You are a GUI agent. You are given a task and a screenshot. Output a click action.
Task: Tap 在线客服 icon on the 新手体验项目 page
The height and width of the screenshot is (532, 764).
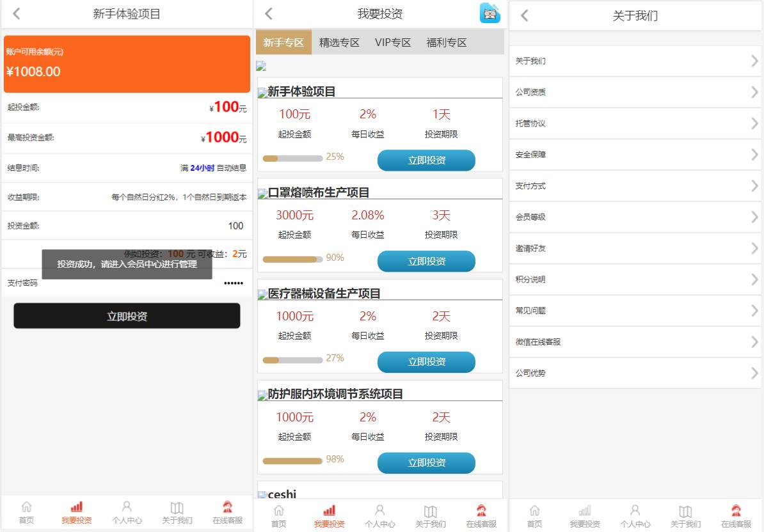[x=227, y=508]
